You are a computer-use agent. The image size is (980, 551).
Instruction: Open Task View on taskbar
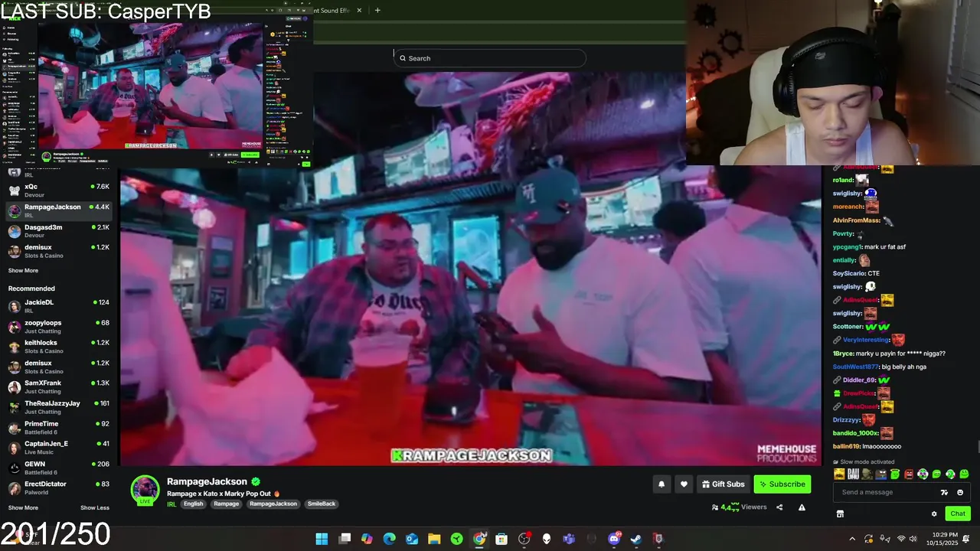(x=345, y=539)
